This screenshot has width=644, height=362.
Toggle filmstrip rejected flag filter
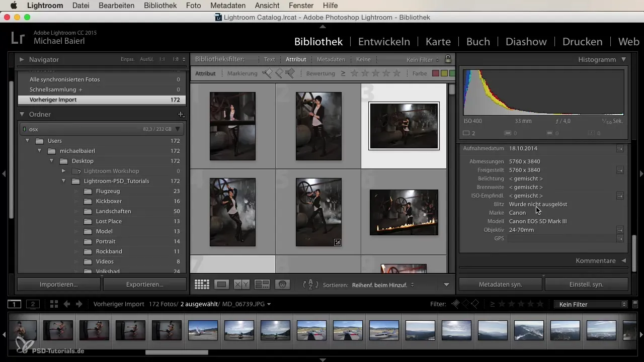pyautogui.click(x=474, y=304)
